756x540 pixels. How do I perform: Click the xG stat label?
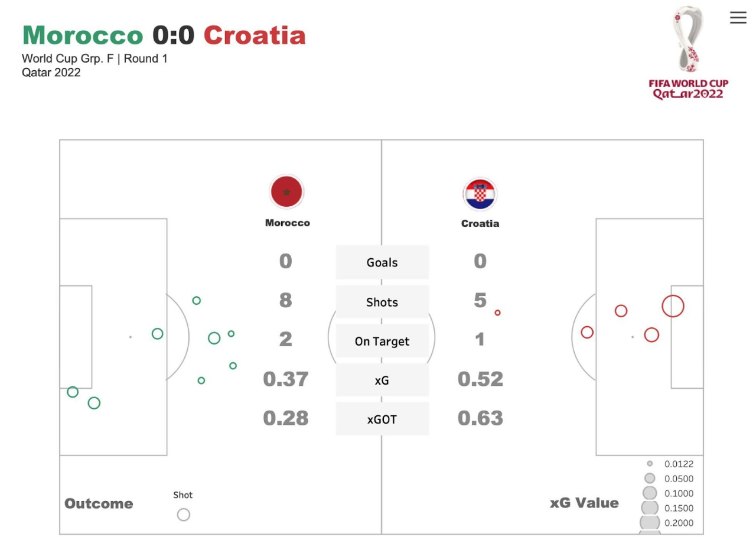click(382, 380)
